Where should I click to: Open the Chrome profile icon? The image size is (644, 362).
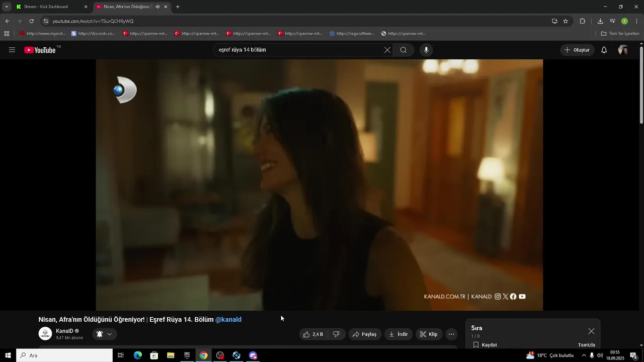624,21
